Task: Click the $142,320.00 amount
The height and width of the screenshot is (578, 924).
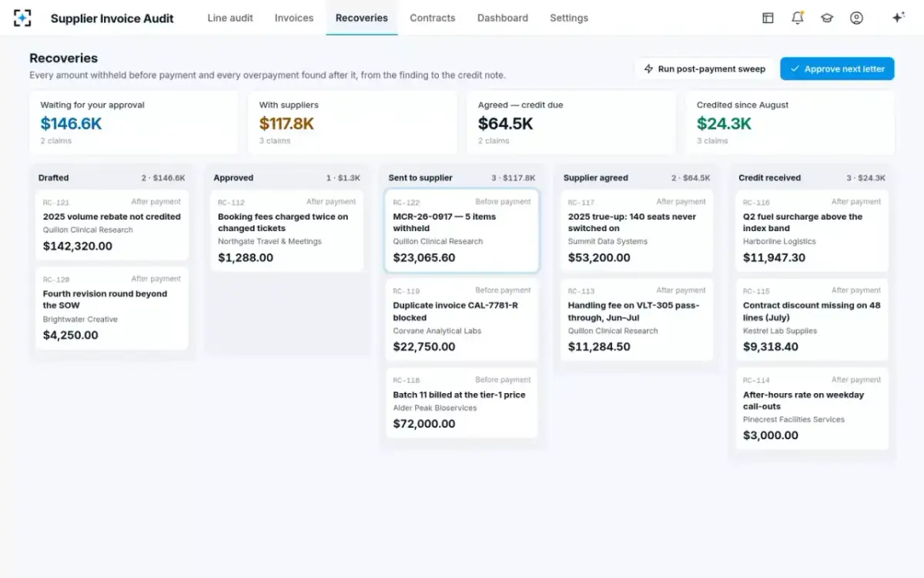Action: (x=78, y=246)
